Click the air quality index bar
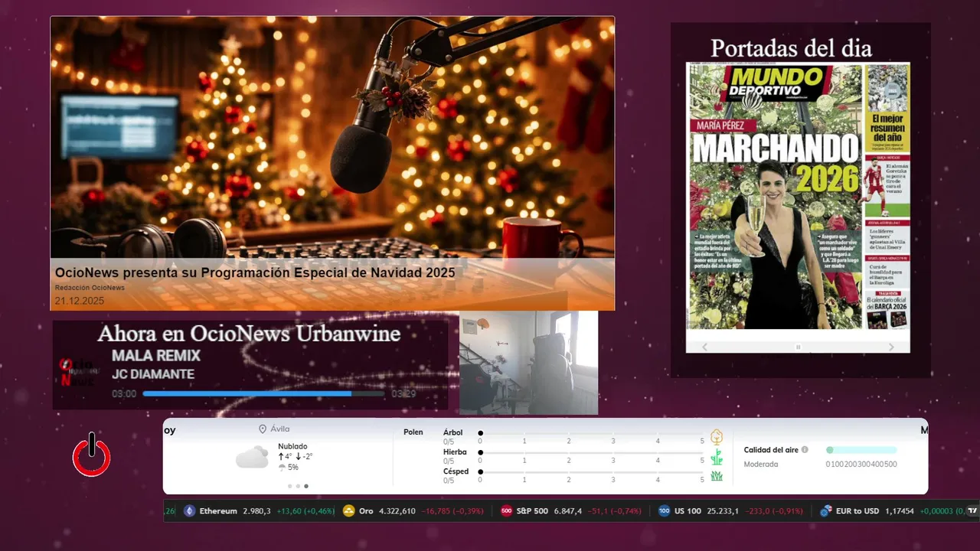The image size is (980, 551). tap(861, 450)
